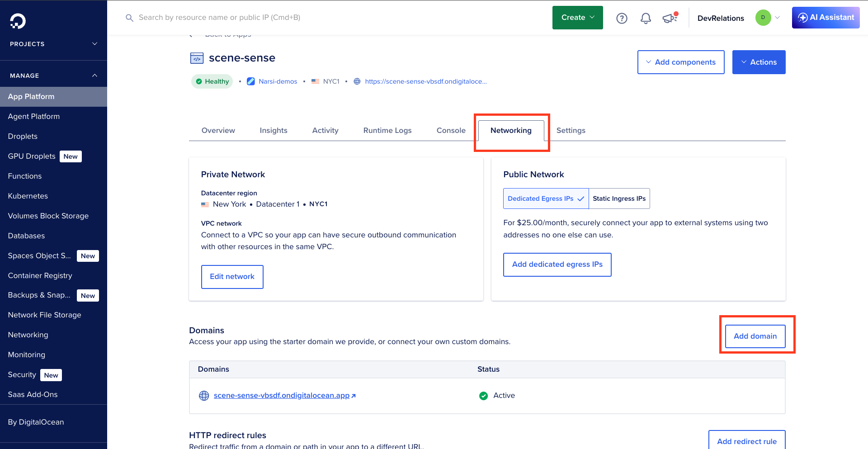Select the Dedicated Egress IPs option
868x449 pixels.
pos(546,199)
